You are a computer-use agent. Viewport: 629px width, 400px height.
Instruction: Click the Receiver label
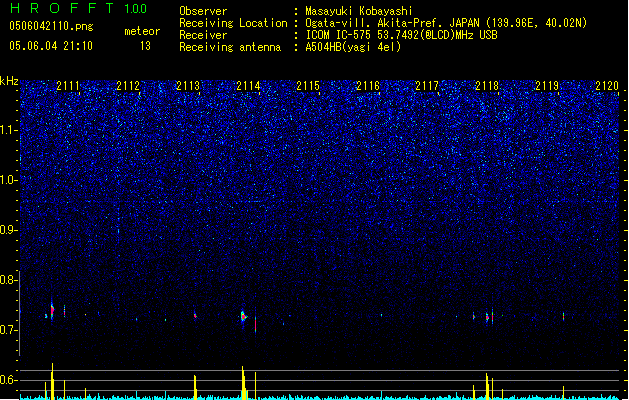click(x=203, y=35)
